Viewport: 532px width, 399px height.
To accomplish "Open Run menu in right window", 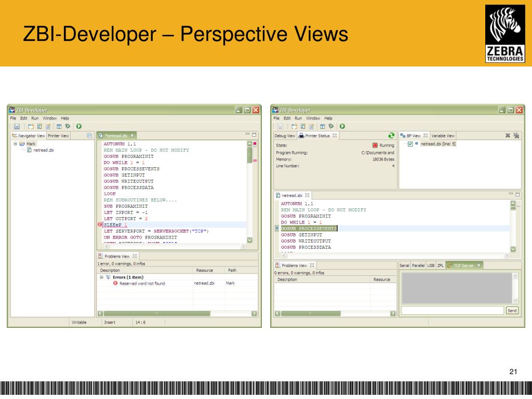I will pos(298,118).
